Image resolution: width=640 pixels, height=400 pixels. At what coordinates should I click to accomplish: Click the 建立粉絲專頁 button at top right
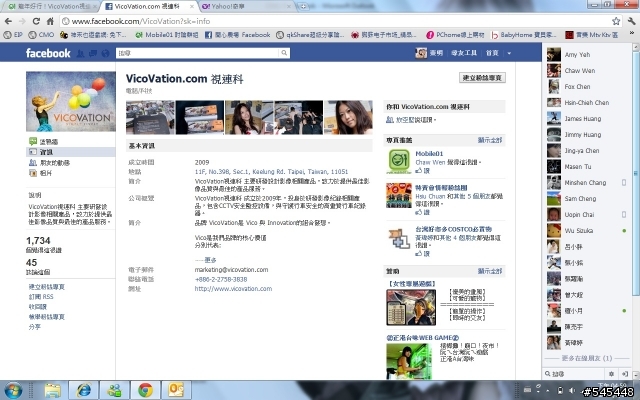[x=482, y=78]
